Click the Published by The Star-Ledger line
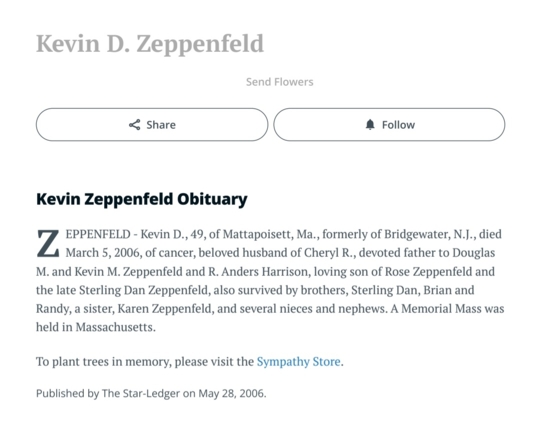The height and width of the screenshot is (421, 540). click(151, 393)
